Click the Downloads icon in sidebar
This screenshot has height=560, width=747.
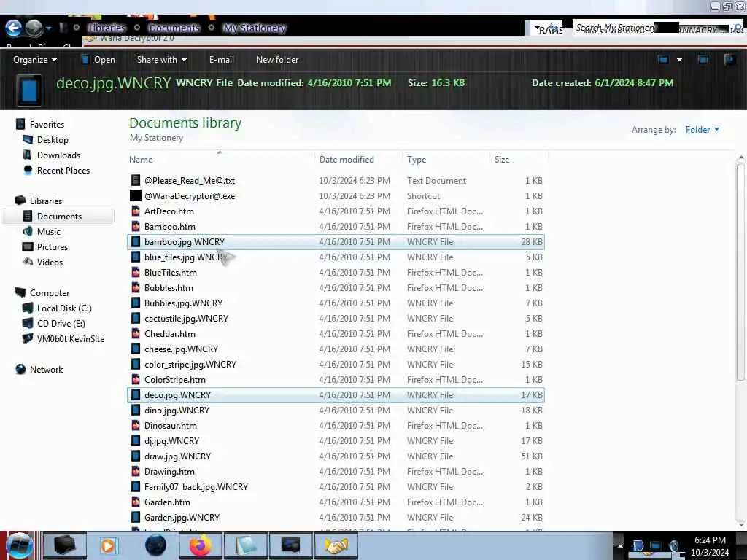click(27, 155)
